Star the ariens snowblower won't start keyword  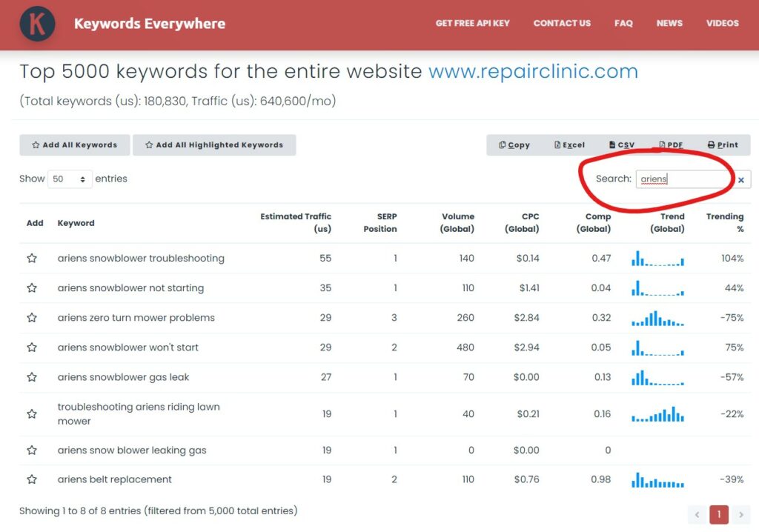(x=32, y=347)
